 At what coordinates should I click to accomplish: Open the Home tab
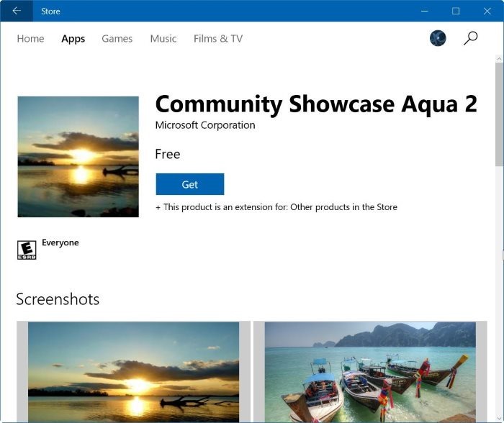[30, 39]
